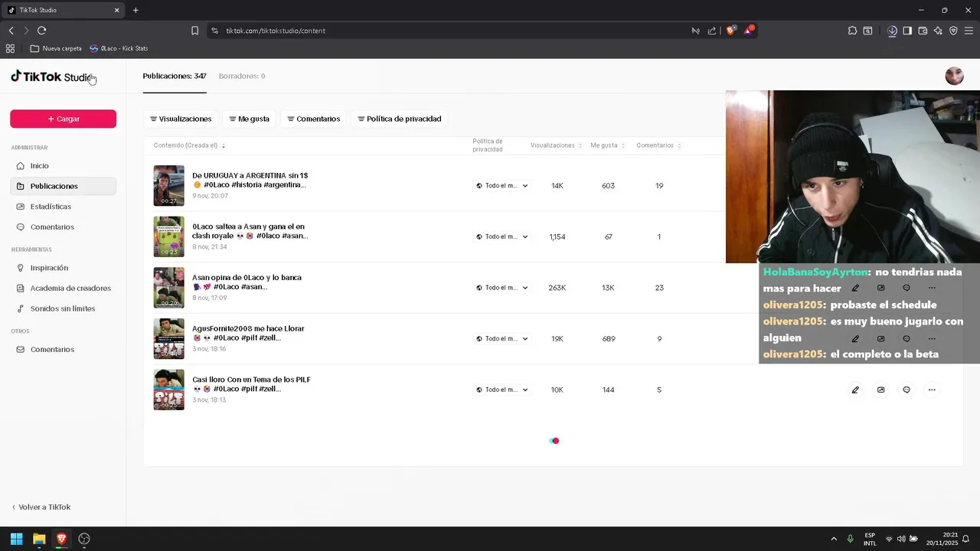Click the address bar URL

point(276,31)
